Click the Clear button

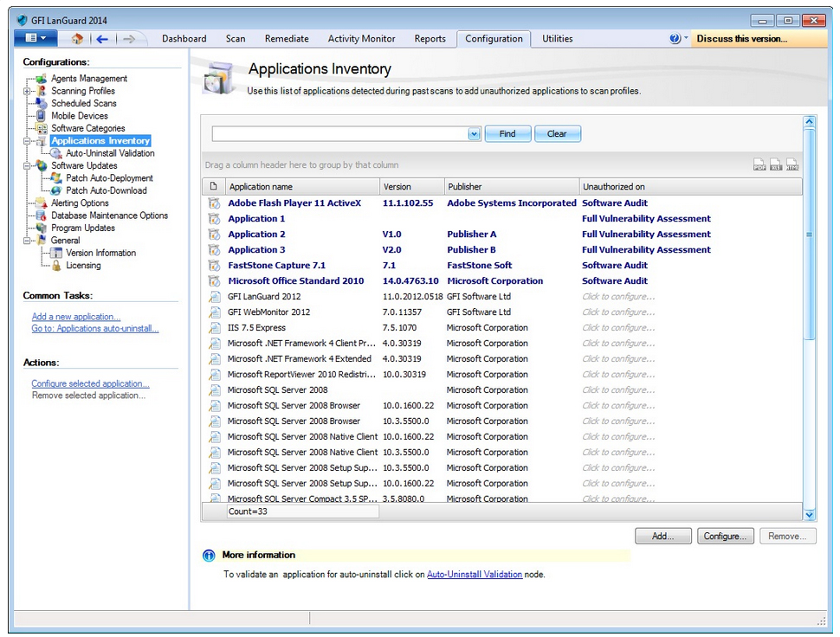click(x=557, y=134)
